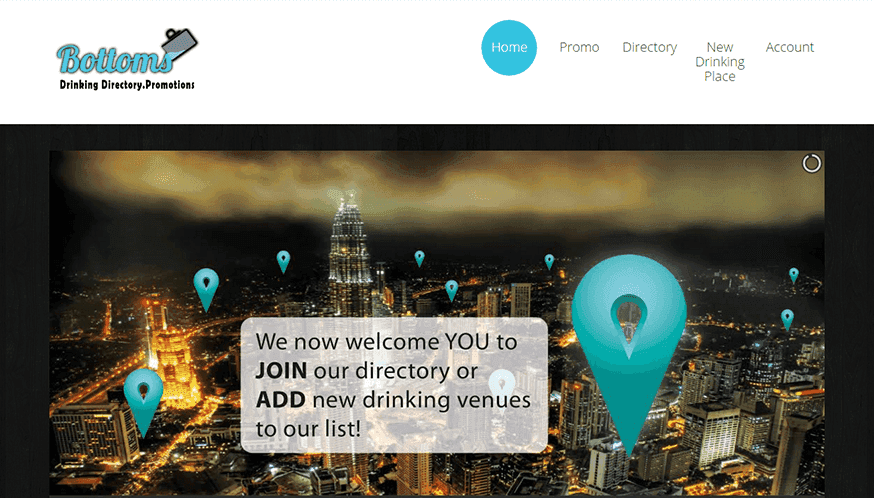Go to the Promo page
The image size is (874, 498).
click(x=579, y=47)
